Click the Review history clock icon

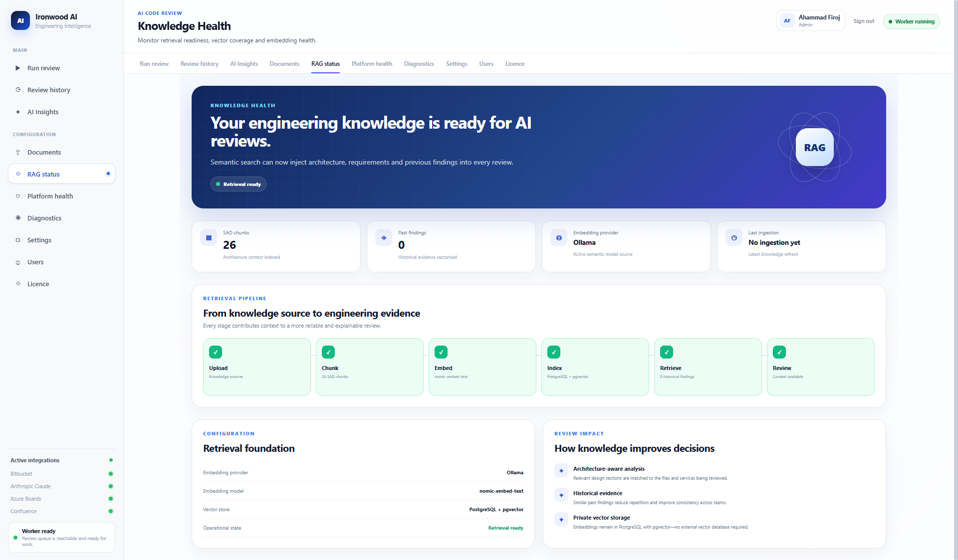point(18,90)
